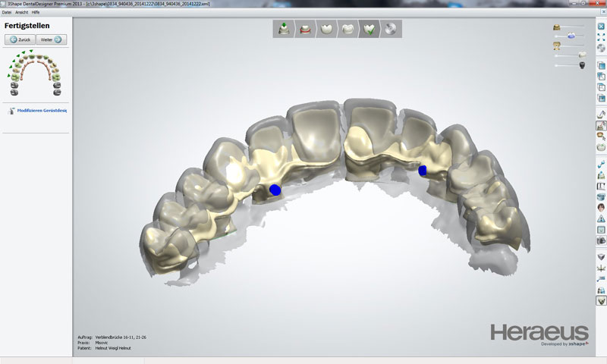Open the Hilfe menu
The height and width of the screenshot is (364, 607).
(x=35, y=13)
